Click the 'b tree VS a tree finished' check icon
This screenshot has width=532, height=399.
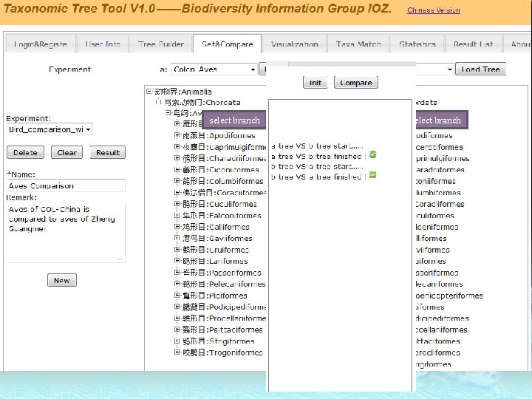pyautogui.click(x=372, y=174)
